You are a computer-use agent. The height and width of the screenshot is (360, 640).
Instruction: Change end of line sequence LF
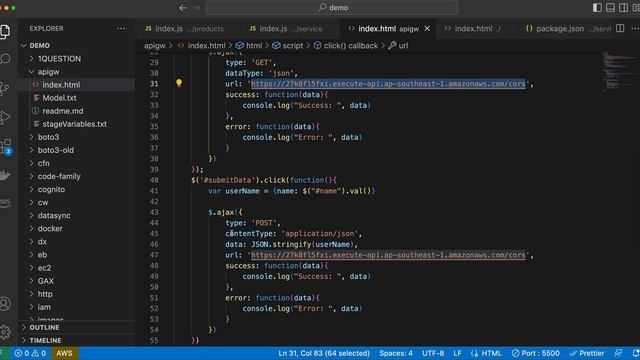(457, 353)
